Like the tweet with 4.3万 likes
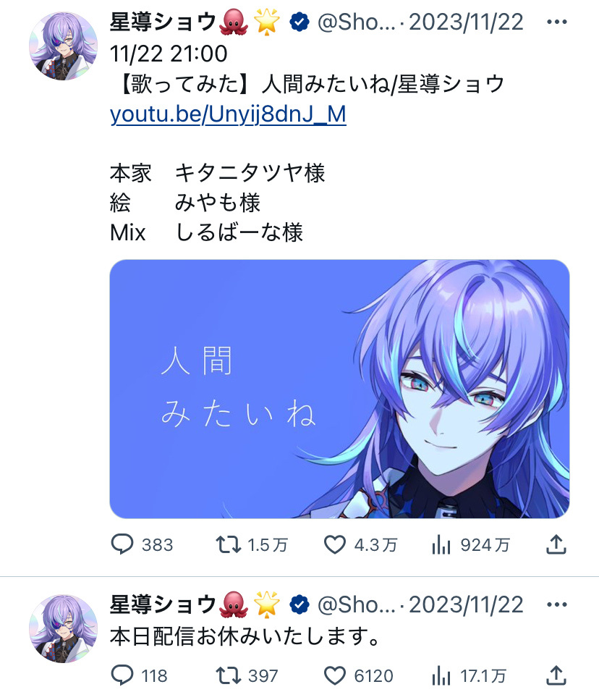Viewport: 599px width, 700px height. click(334, 544)
